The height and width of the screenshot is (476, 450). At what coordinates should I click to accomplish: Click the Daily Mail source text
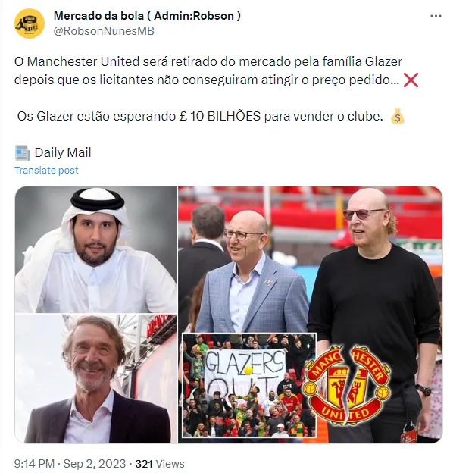[63, 152]
